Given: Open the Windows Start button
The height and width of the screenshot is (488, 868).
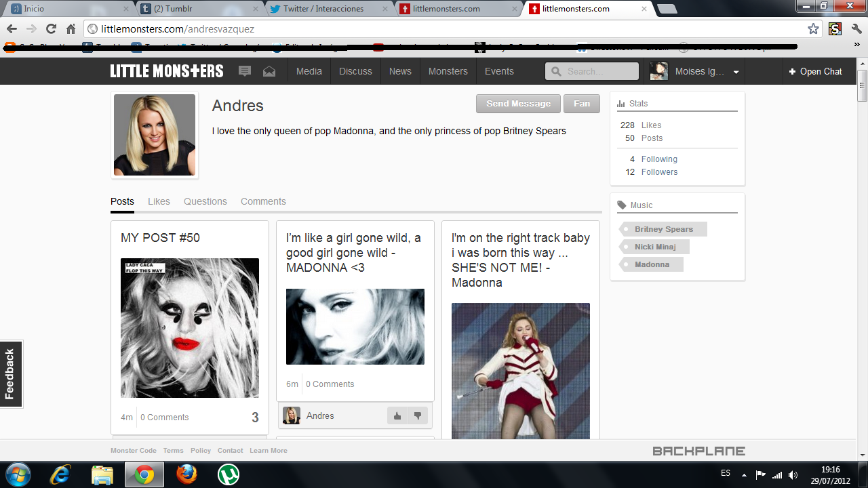Looking at the screenshot, I should click(x=17, y=474).
